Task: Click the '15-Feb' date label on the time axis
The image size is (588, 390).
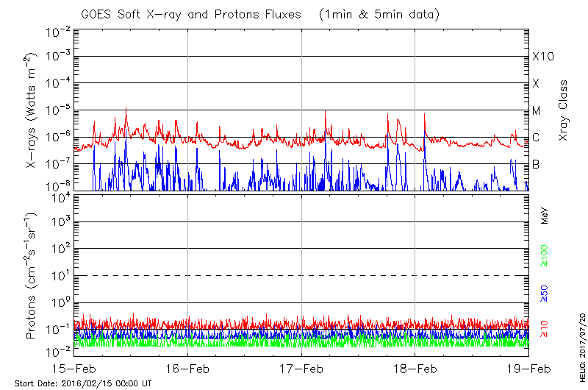Action: click(74, 368)
